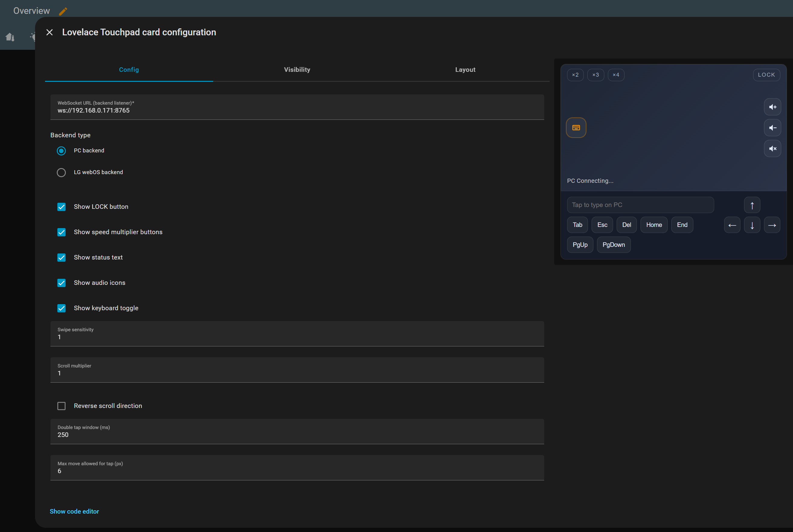The width and height of the screenshot is (793, 532).
Task: Switch to the Visibility tab
Action: [x=297, y=69]
